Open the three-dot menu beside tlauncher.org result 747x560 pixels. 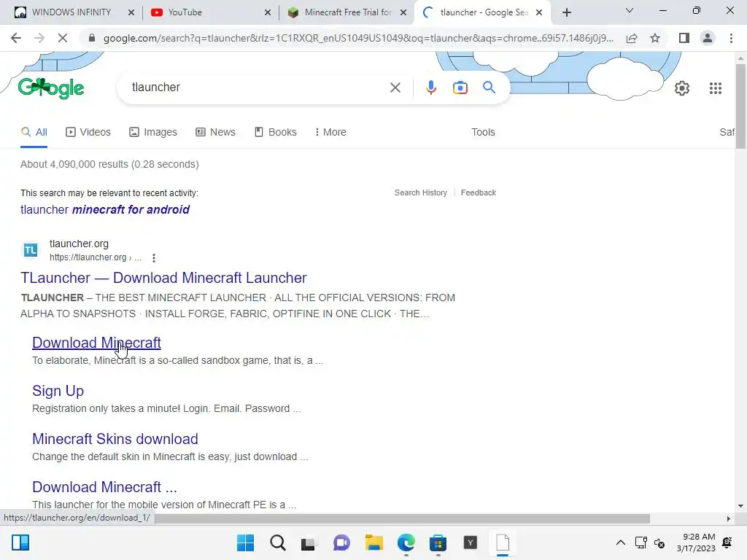point(153,258)
